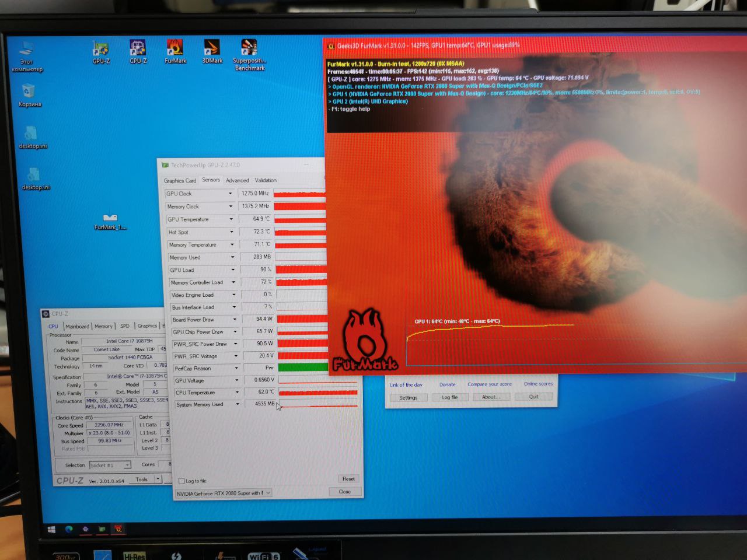This screenshot has width=747, height=560.
Task: Open the Windows Start button
Action: click(x=51, y=529)
